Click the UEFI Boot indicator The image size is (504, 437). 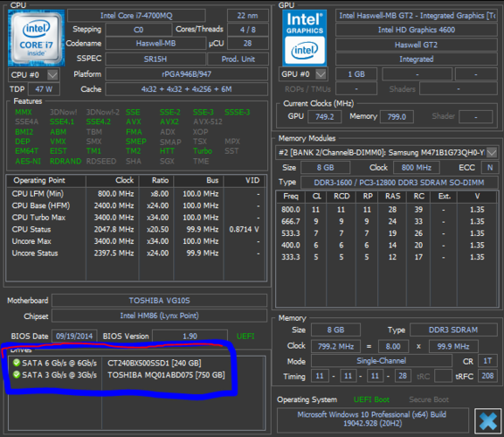(371, 399)
